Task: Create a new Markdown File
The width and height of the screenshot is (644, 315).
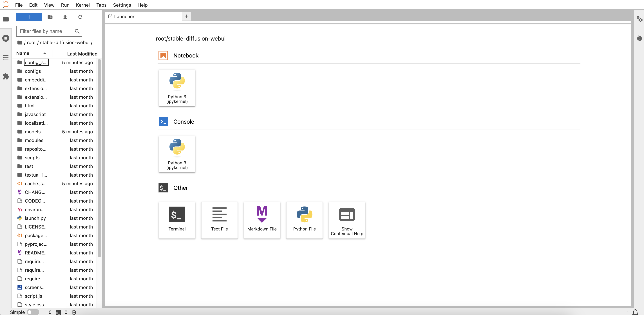Action: click(x=262, y=220)
